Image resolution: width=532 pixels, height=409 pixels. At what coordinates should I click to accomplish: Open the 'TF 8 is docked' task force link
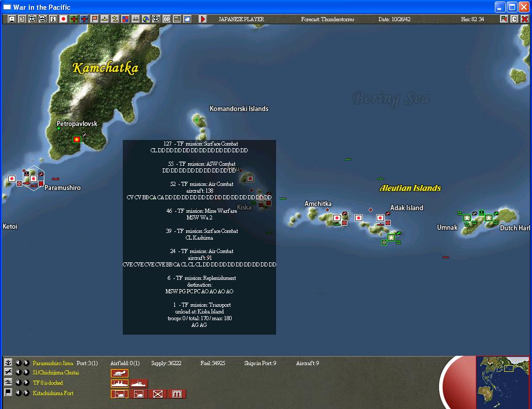pyautogui.click(x=48, y=383)
